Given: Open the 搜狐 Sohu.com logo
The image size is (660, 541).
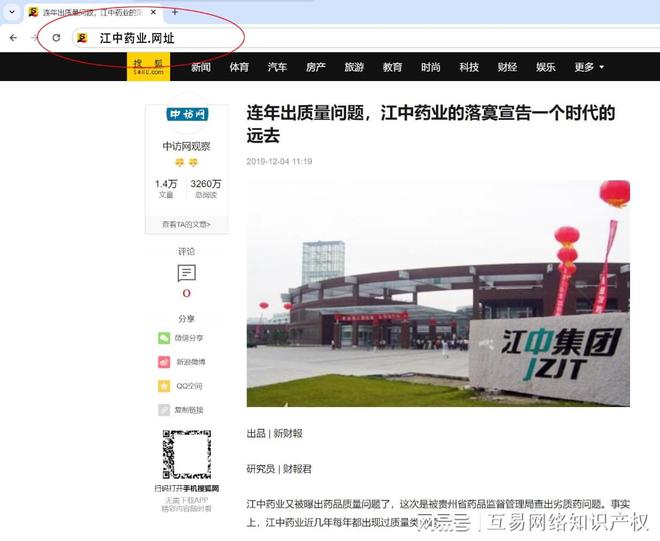Looking at the screenshot, I should [149, 67].
